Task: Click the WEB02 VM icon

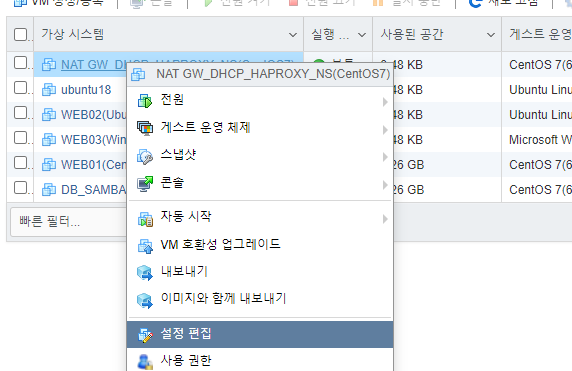Action: (x=49, y=115)
